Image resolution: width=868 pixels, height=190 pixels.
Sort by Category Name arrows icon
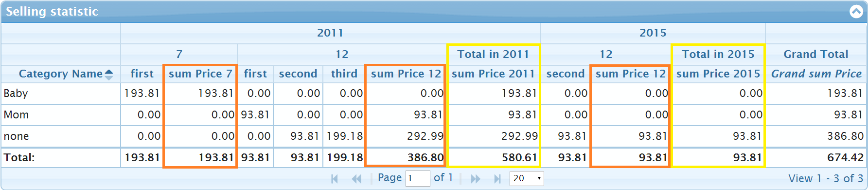109,74
